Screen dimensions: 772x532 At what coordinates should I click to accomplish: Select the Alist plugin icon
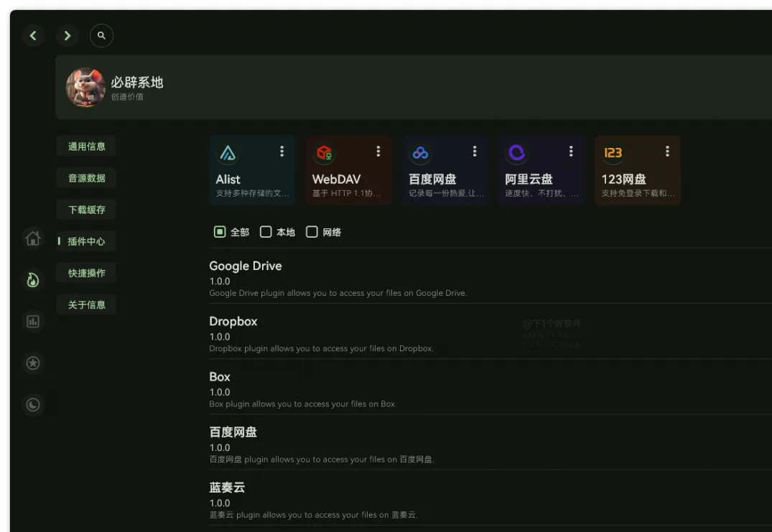pyautogui.click(x=228, y=152)
